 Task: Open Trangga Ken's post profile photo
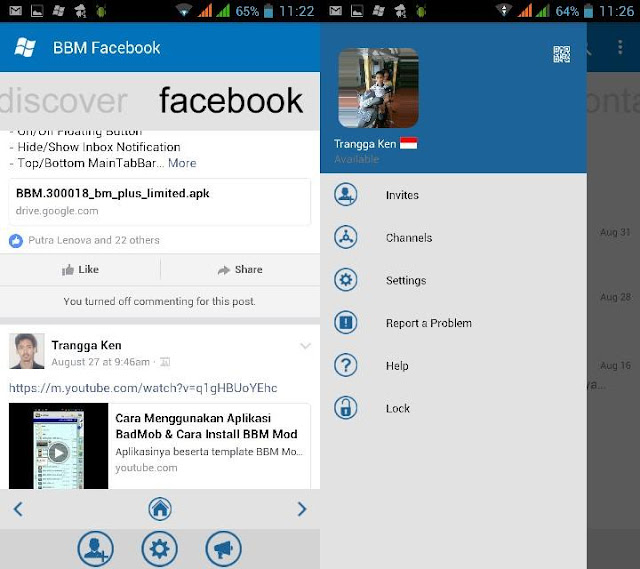click(27, 351)
